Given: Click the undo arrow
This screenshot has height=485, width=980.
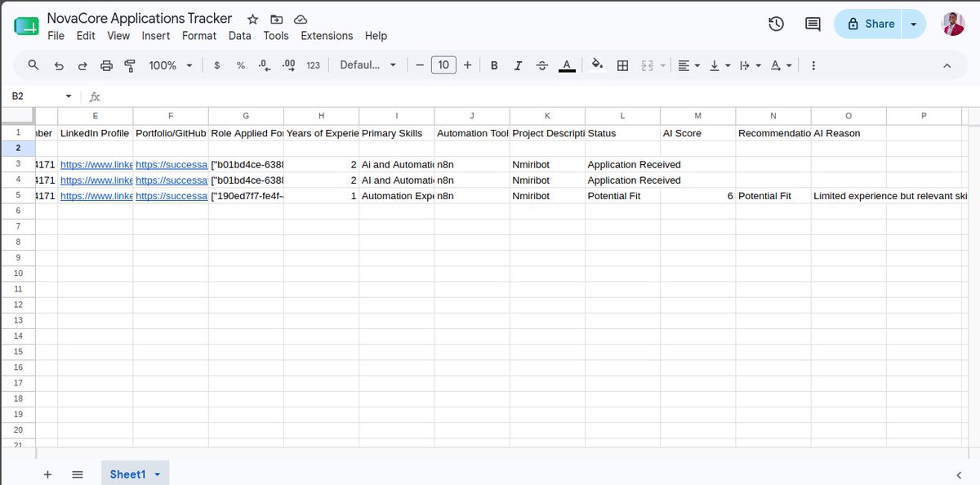Looking at the screenshot, I should click(59, 65).
